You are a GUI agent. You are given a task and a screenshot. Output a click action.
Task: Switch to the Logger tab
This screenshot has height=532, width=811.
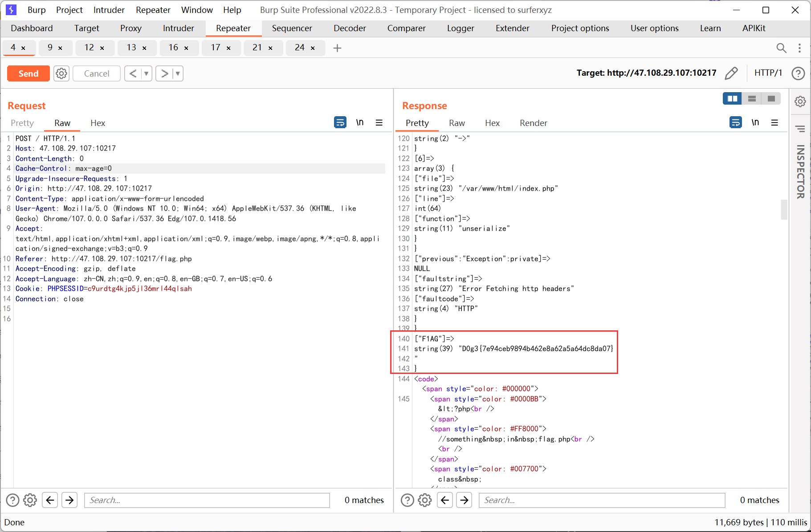coord(461,28)
